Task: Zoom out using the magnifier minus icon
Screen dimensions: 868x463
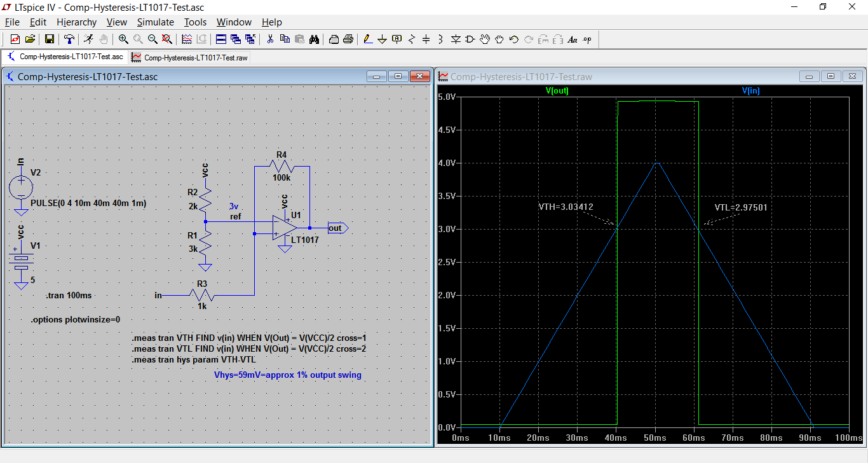Action: click(x=153, y=39)
